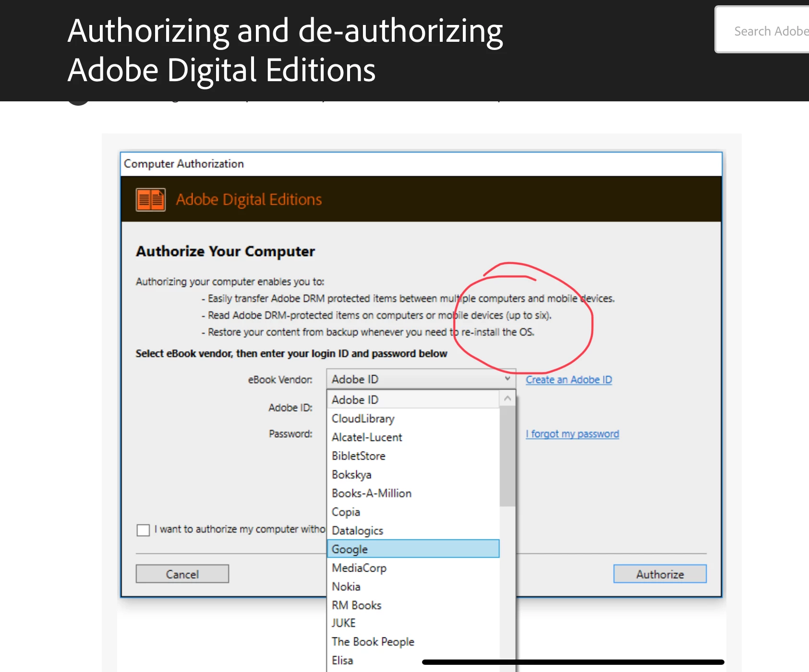Select JUKE vendor entry
The image size is (809, 672).
pyautogui.click(x=413, y=623)
